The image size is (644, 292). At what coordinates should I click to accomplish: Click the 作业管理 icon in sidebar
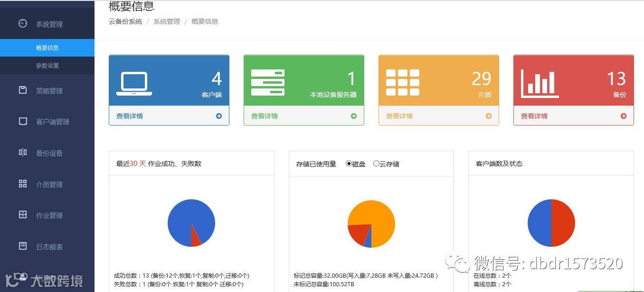point(23,214)
